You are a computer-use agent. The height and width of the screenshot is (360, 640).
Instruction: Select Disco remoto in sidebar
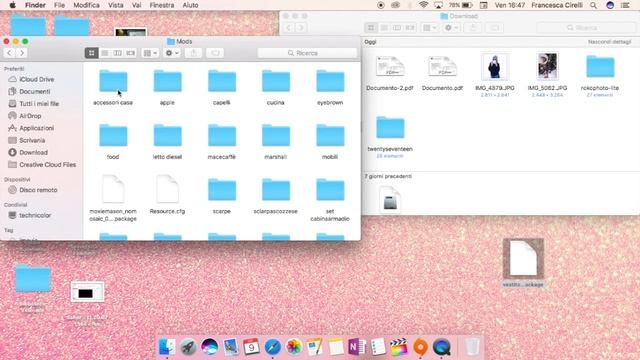[x=38, y=190]
